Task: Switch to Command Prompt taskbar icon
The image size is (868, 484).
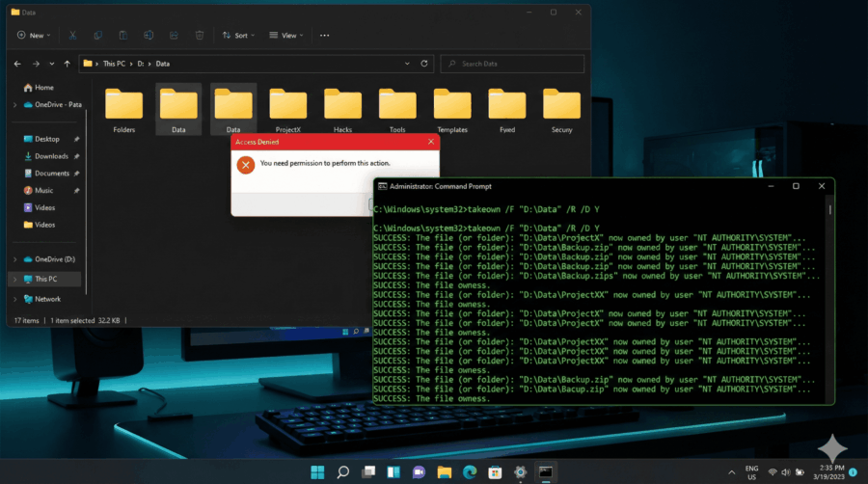Action: 546,471
